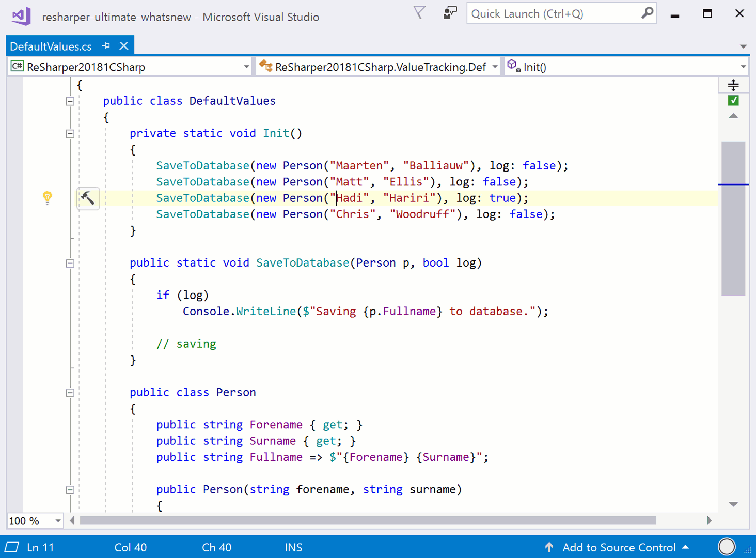Click the Quick Launch search magnifier icon
Image resolution: width=756 pixels, height=558 pixels.
pos(647,13)
